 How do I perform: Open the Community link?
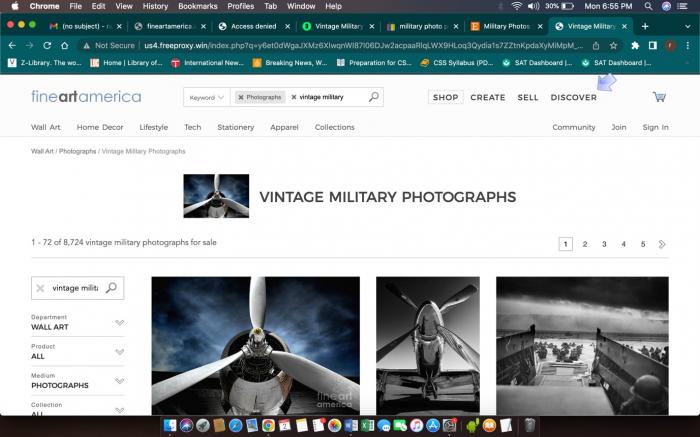[574, 127]
